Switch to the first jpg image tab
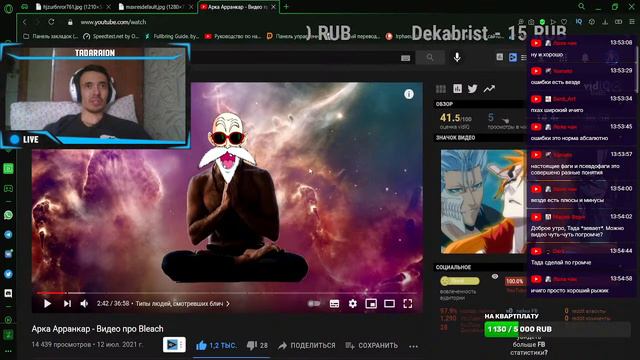 click(72, 7)
